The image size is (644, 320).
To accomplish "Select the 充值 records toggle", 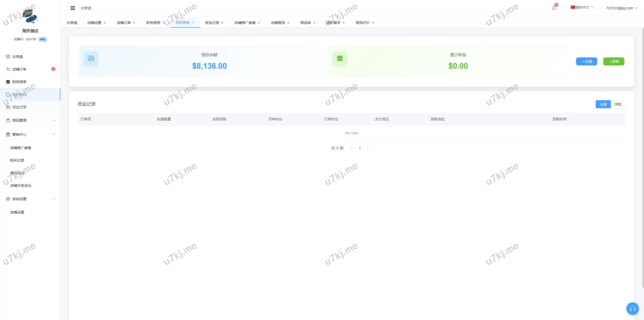I will [x=603, y=104].
